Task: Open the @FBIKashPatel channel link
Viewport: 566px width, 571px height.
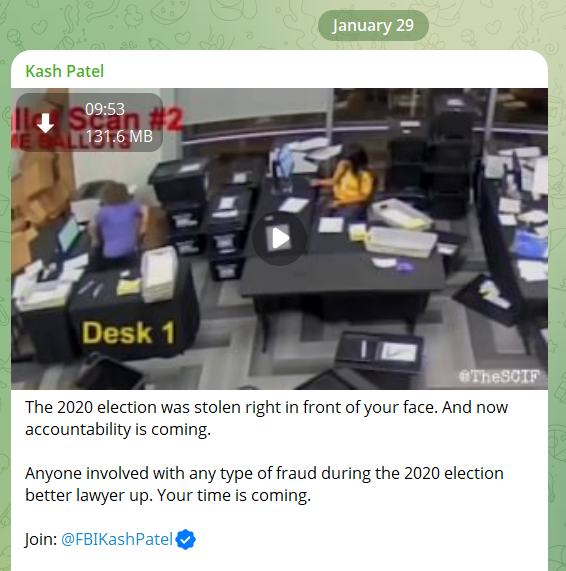Action: click(117, 539)
